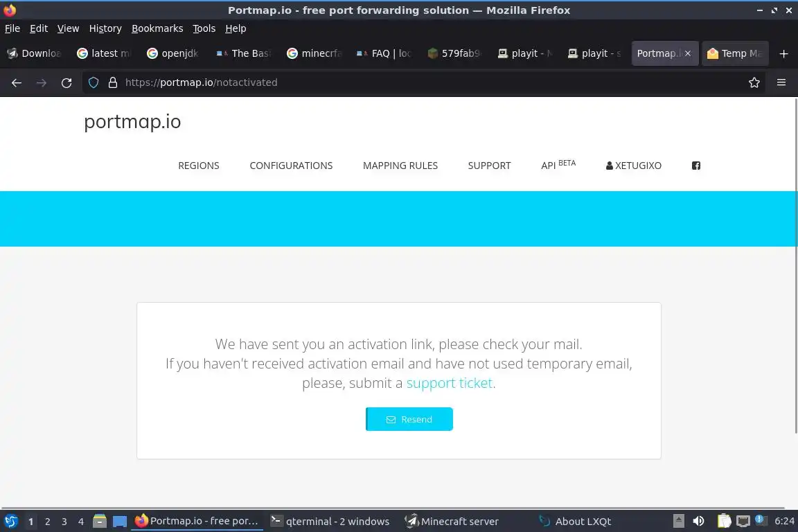Open the LXQt start menu icon
The width and height of the screenshot is (798, 532).
(x=11, y=522)
